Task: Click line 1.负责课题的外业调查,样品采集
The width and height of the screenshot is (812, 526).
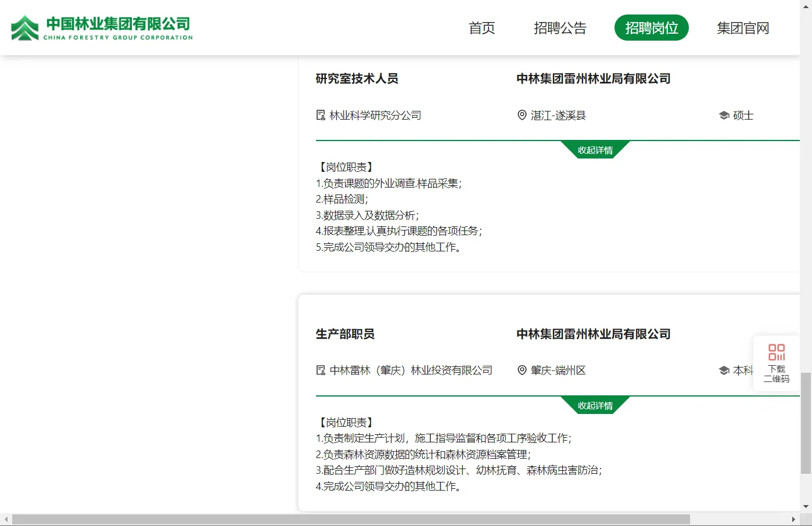Action: (389, 183)
